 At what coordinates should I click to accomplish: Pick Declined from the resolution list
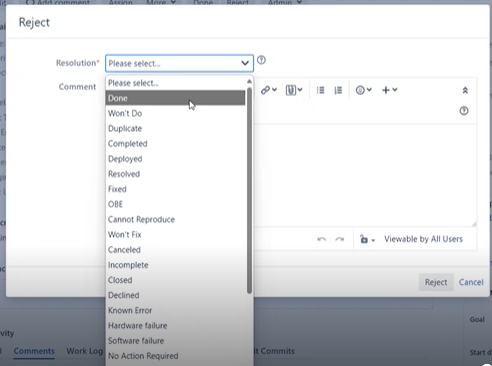pos(176,295)
